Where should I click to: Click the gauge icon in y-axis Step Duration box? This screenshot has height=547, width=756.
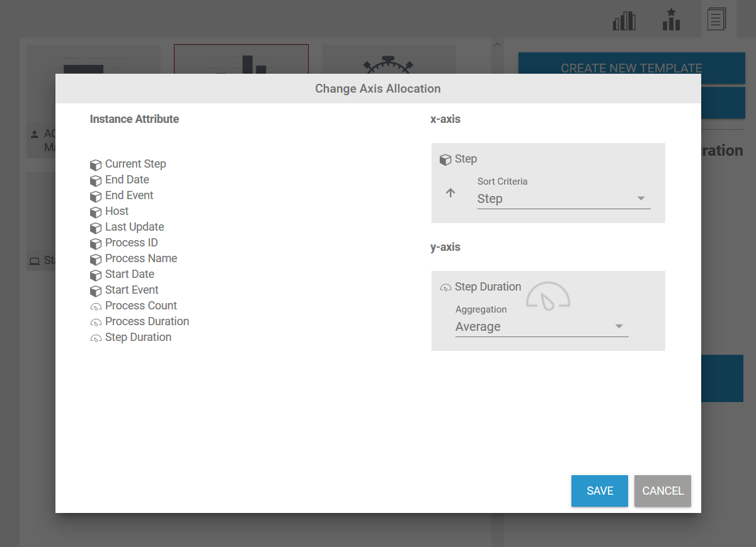(445, 288)
